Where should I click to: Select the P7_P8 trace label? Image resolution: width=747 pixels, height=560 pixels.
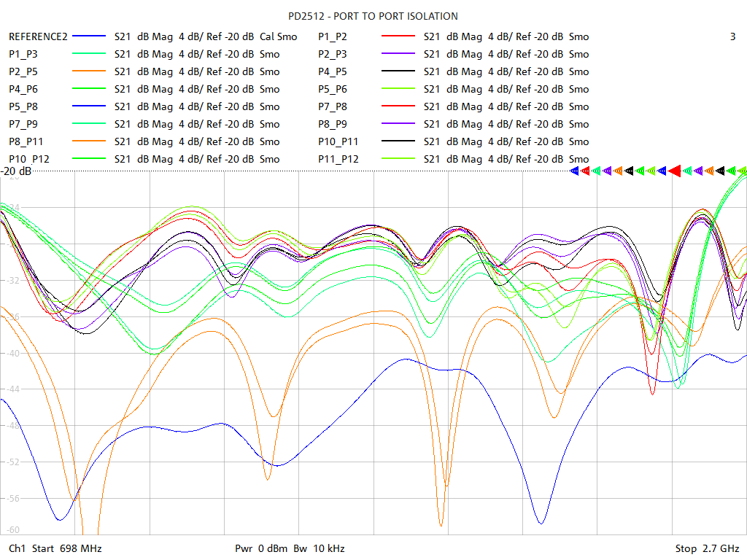(333, 106)
